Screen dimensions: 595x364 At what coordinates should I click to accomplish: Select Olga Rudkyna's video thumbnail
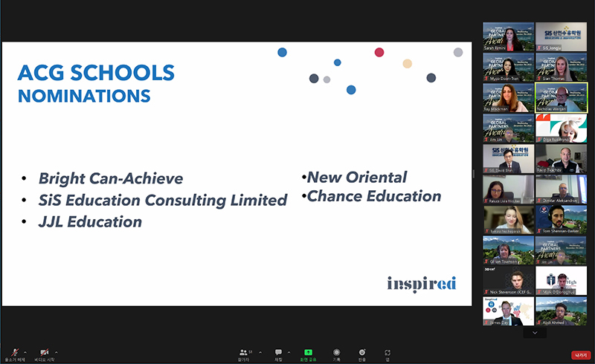click(562, 129)
